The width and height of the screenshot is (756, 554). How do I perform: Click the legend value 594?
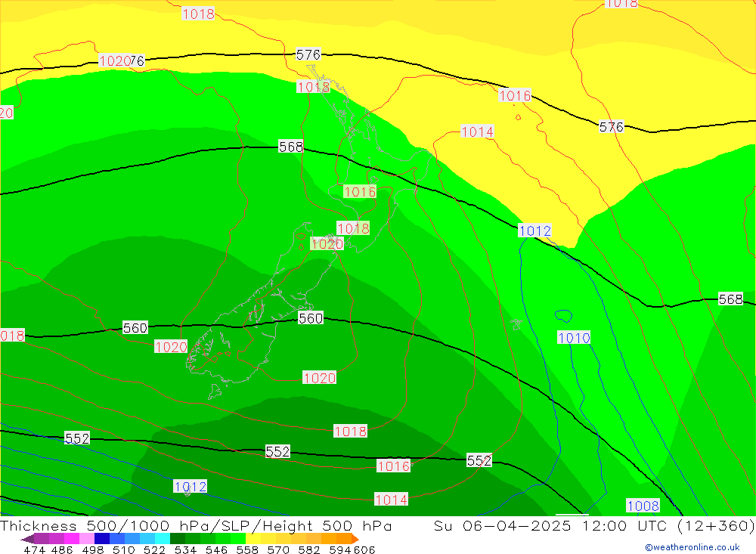[340, 549]
